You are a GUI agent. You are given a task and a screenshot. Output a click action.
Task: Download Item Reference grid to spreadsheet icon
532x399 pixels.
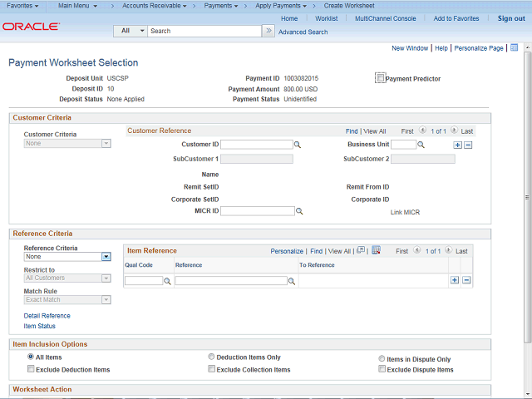(376, 250)
